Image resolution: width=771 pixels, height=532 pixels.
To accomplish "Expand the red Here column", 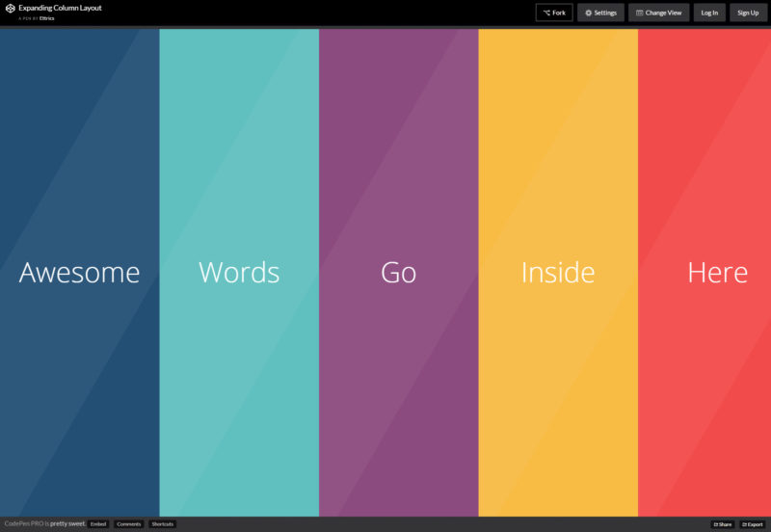I will 717,273.
